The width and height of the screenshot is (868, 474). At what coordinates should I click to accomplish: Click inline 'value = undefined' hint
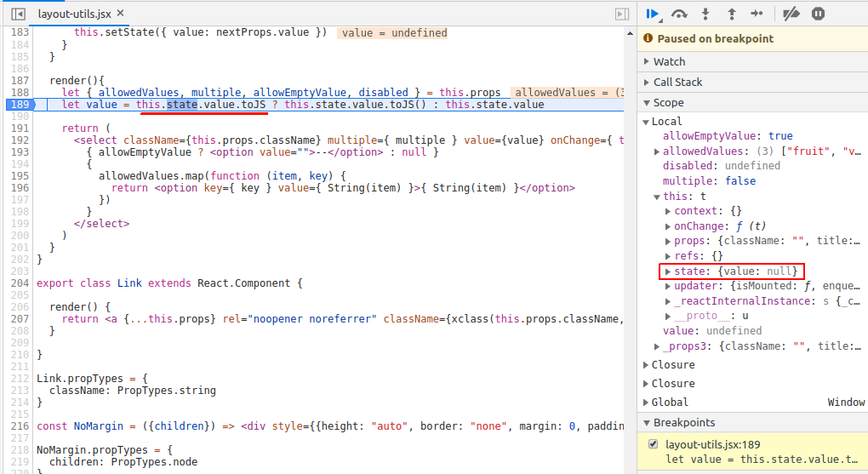pos(394,32)
